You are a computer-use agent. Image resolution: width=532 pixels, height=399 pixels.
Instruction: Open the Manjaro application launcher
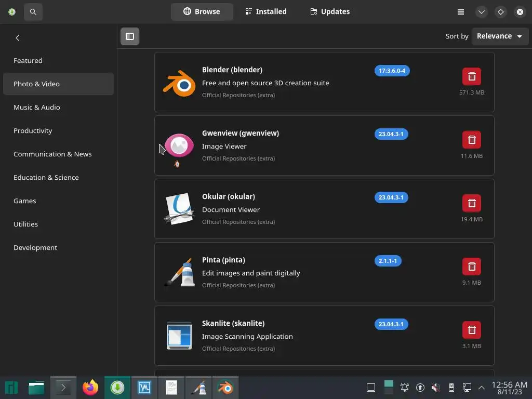click(11, 388)
